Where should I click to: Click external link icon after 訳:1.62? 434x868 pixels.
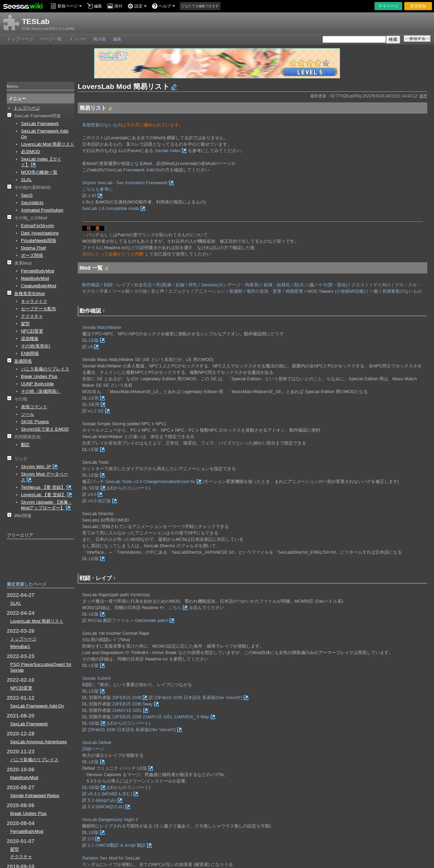100,196
